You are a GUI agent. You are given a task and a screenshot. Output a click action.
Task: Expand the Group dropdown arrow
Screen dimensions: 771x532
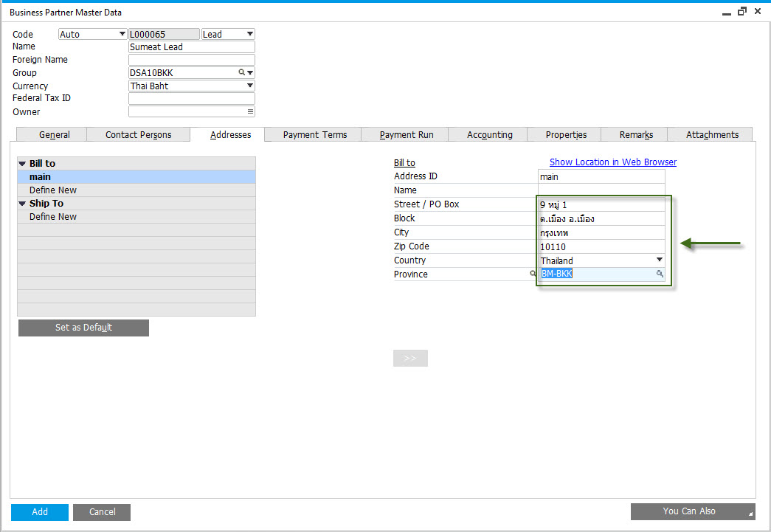click(250, 73)
